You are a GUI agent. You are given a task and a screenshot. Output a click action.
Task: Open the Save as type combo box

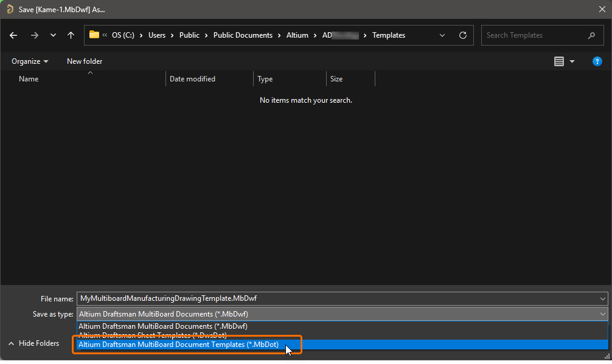pyautogui.click(x=343, y=314)
